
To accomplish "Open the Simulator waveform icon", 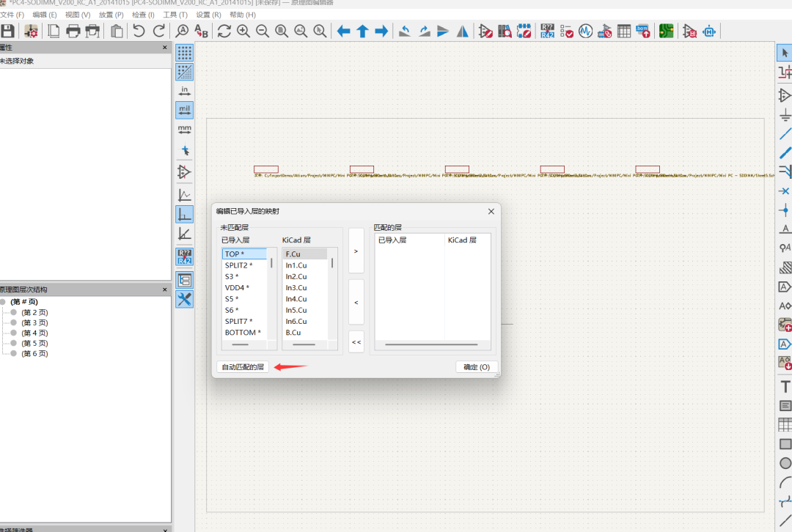I will (585, 32).
